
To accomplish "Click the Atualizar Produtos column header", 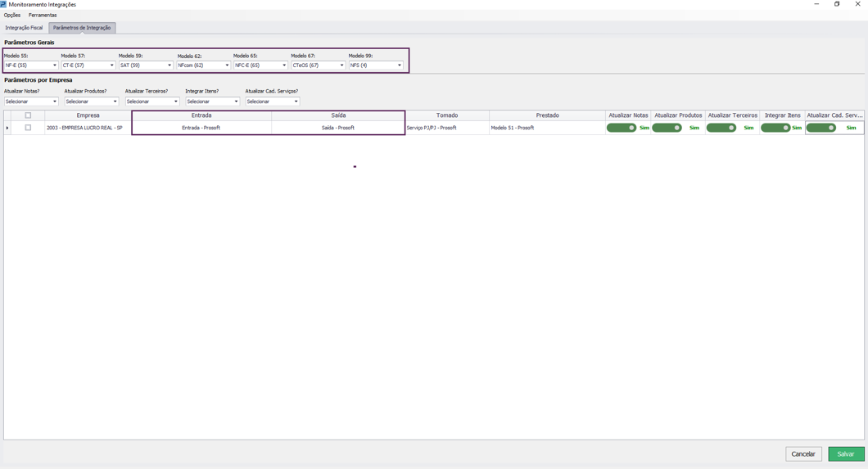I will pyautogui.click(x=678, y=115).
